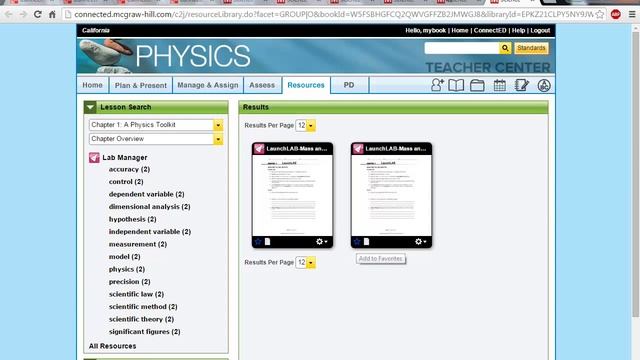Click the ConnectED link
The height and width of the screenshot is (360, 640).
pyautogui.click(x=490, y=31)
